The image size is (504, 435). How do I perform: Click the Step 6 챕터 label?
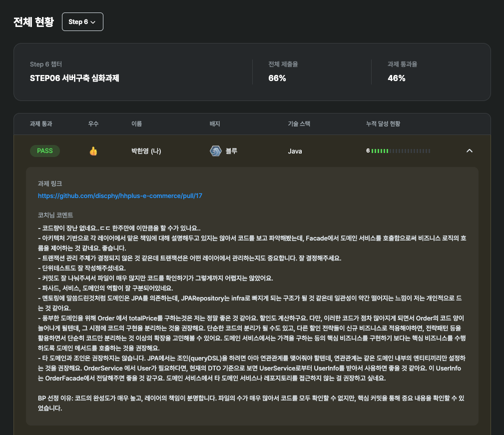pos(46,64)
